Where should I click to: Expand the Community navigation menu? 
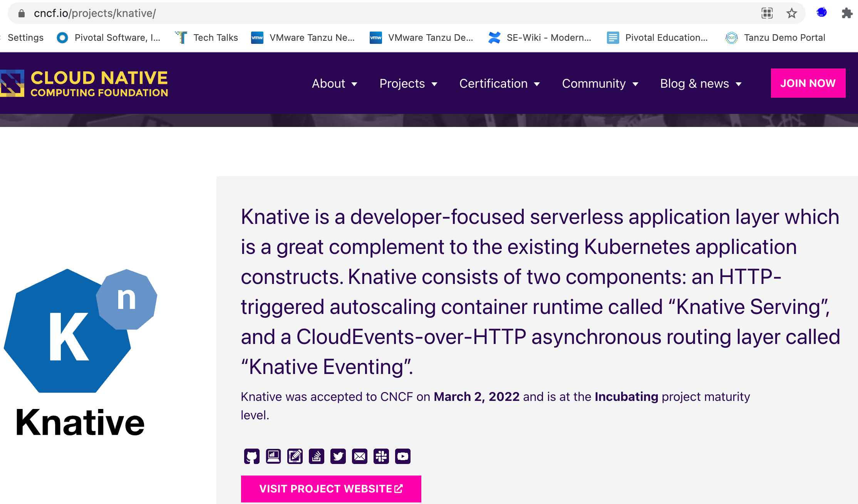(600, 83)
